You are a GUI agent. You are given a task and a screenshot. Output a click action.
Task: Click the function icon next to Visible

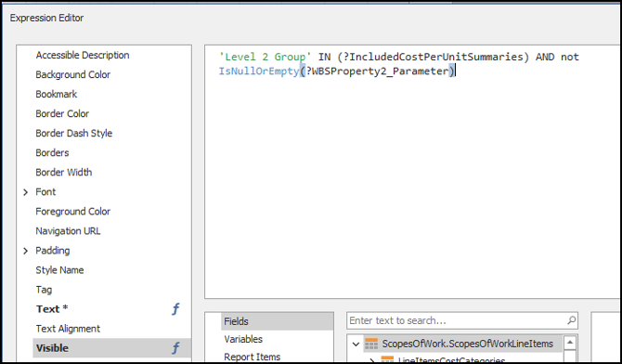coord(175,348)
